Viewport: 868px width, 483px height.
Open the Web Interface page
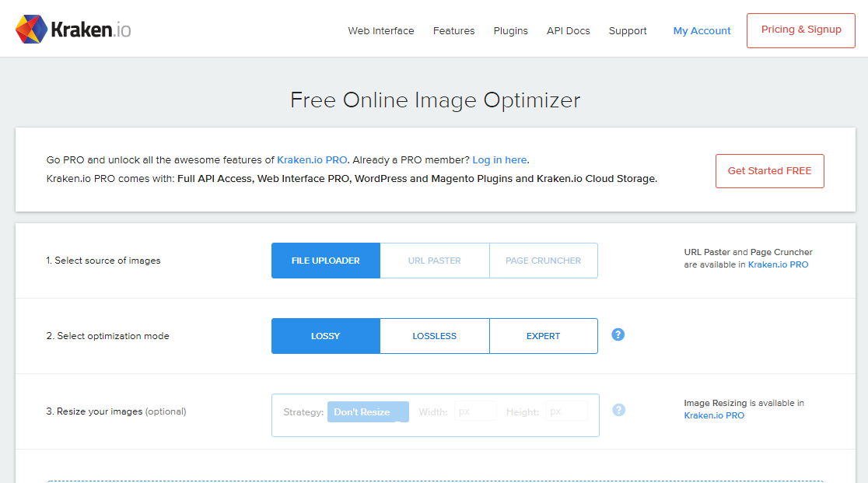380,30
